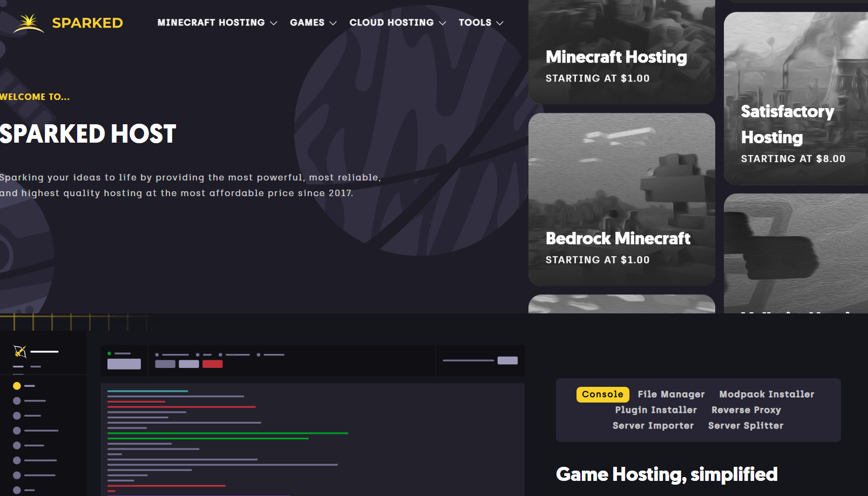This screenshot has width=868, height=496.
Task: Select the Modpack Installer tab
Action: pos(767,394)
